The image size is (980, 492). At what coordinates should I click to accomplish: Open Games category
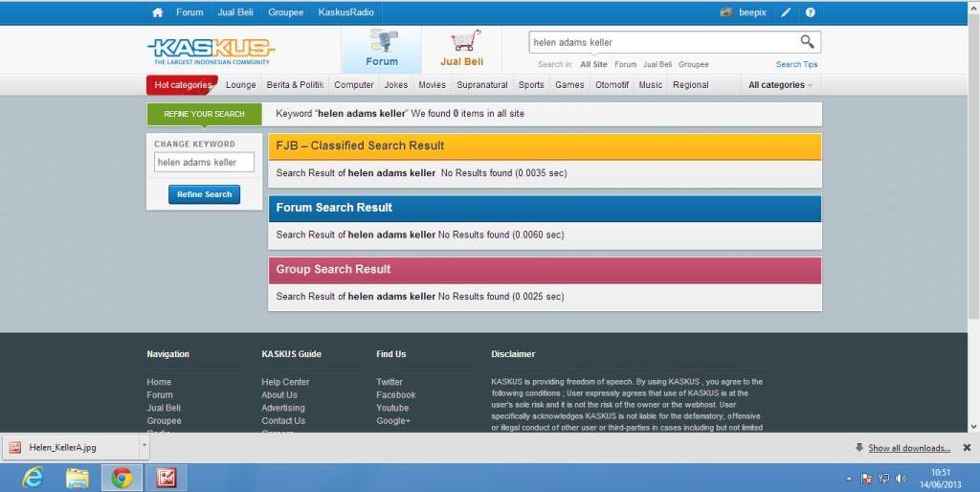569,85
